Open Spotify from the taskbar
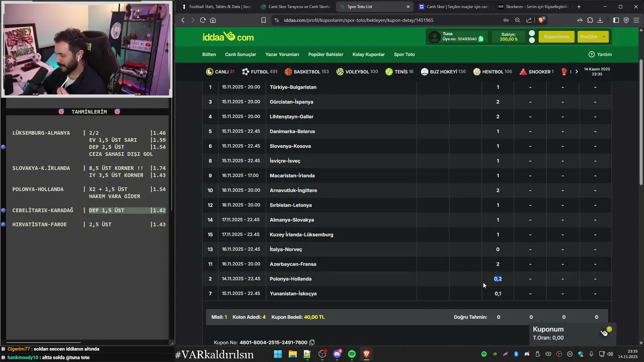Viewport: 644px width, 362px height. 352,354
